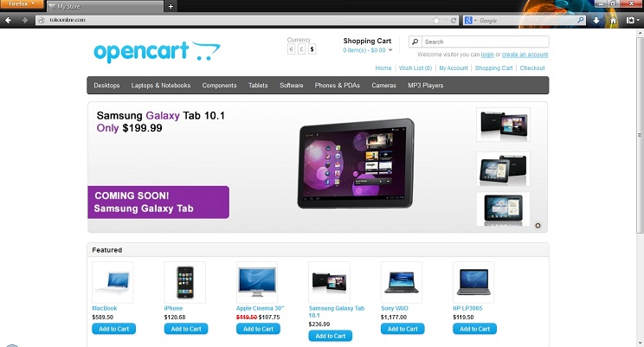The height and width of the screenshot is (347, 644).
Task: Click the browser forward arrow
Action: coord(24,20)
